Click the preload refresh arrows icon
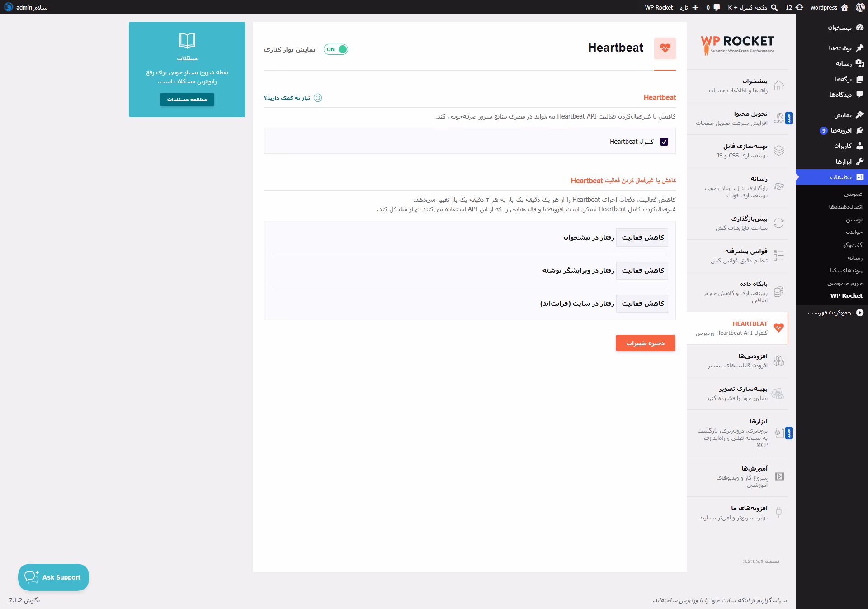The width and height of the screenshot is (868, 609). pyautogui.click(x=778, y=223)
